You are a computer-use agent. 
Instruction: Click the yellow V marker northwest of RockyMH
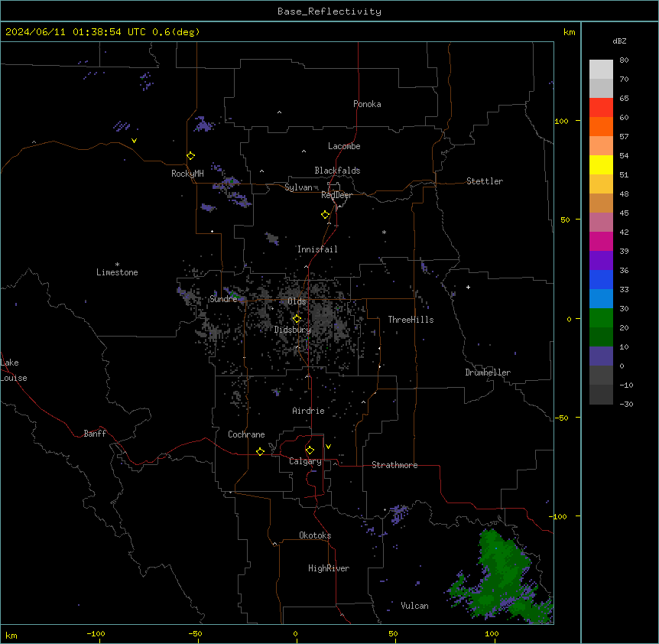[x=134, y=141]
